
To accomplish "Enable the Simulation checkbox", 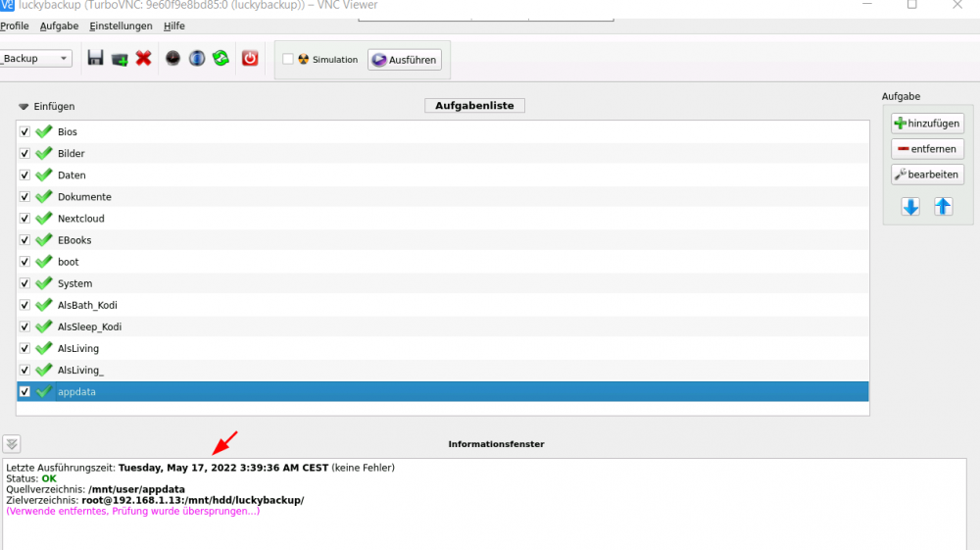I will [x=288, y=59].
